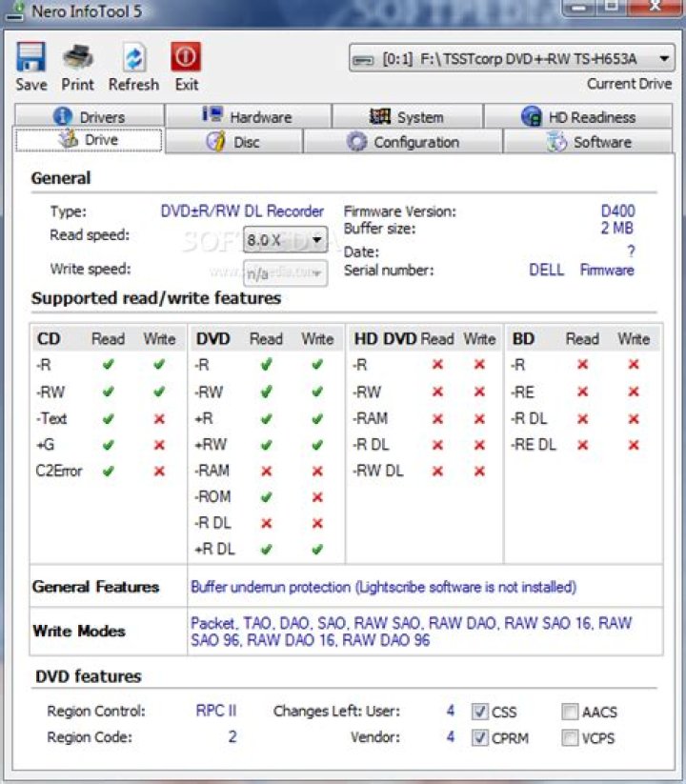The width and height of the screenshot is (686, 784).
Task: Click the HD DVD -RW DL row label
Action: (x=378, y=471)
